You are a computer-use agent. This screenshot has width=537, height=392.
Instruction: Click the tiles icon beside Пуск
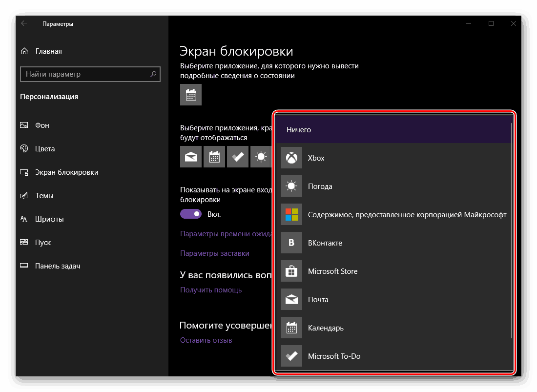24,242
